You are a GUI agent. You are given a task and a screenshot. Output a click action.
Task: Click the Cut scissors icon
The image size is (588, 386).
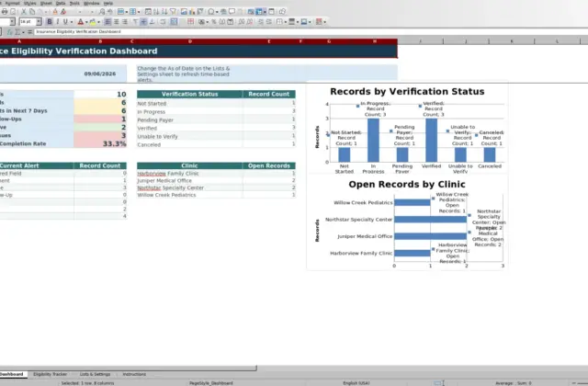[x=24, y=12]
